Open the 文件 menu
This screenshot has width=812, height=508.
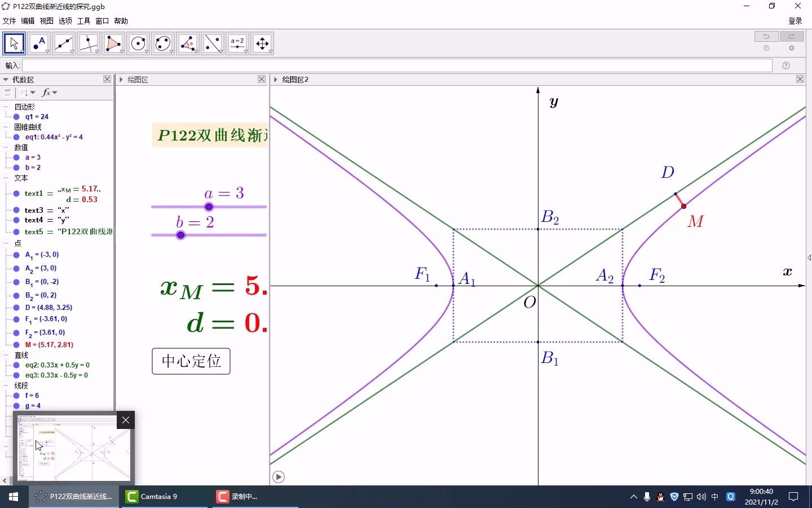point(10,21)
